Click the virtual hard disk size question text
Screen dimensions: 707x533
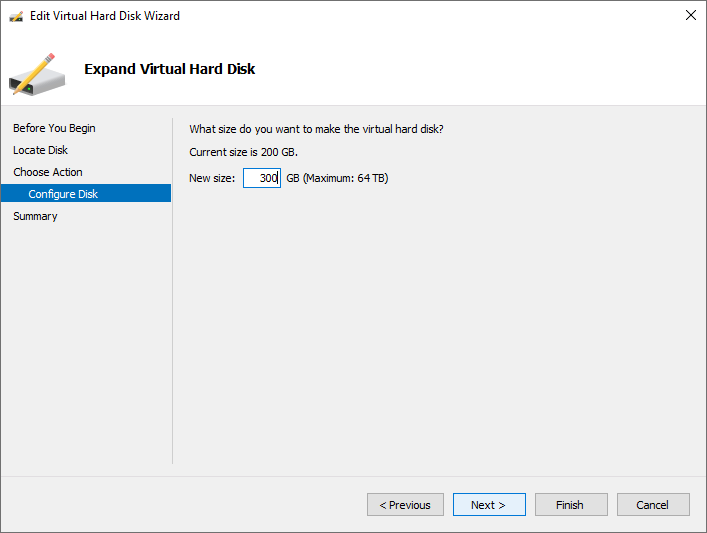point(316,128)
